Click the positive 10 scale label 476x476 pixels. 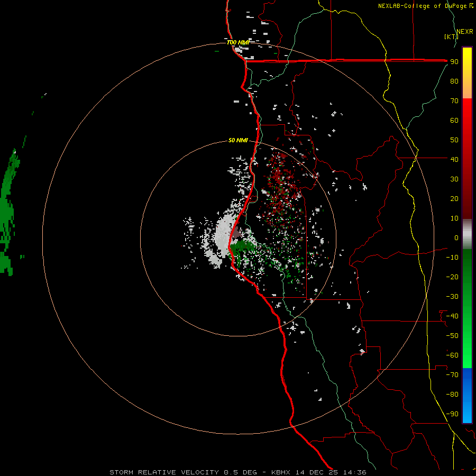(x=454, y=218)
